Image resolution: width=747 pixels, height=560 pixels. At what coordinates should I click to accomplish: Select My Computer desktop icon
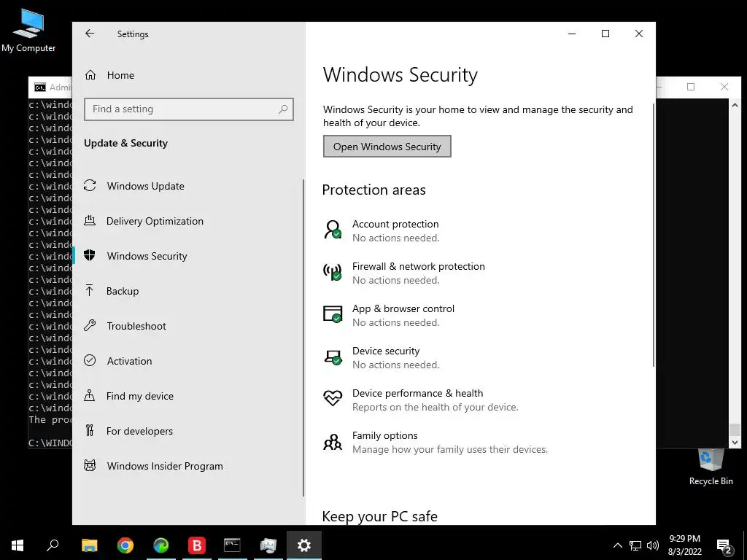tap(28, 31)
